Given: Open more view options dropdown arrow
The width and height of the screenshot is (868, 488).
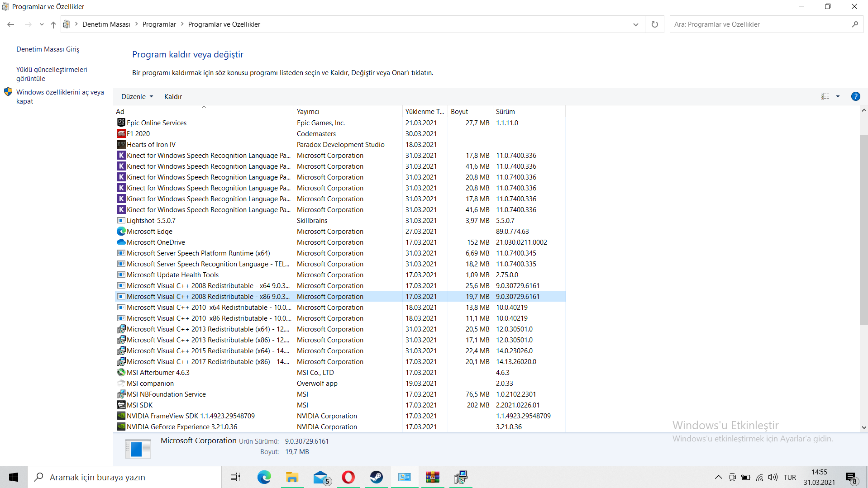Looking at the screenshot, I should point(838,96).
